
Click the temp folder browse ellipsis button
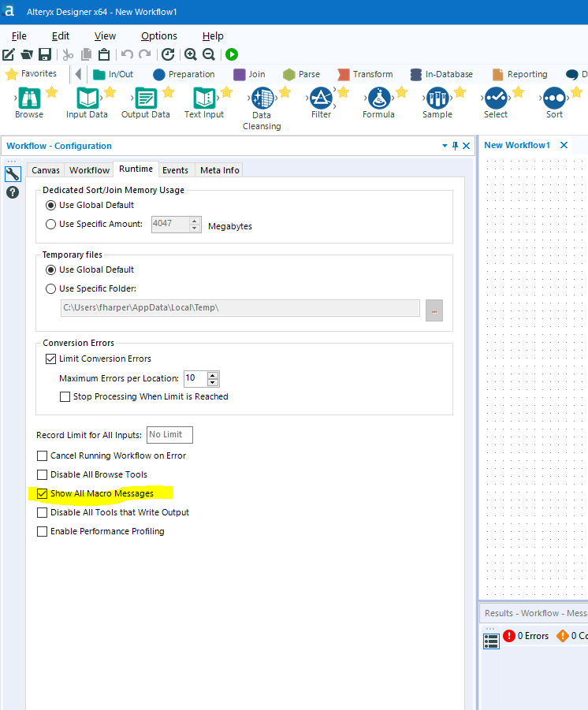click(434, 310)
